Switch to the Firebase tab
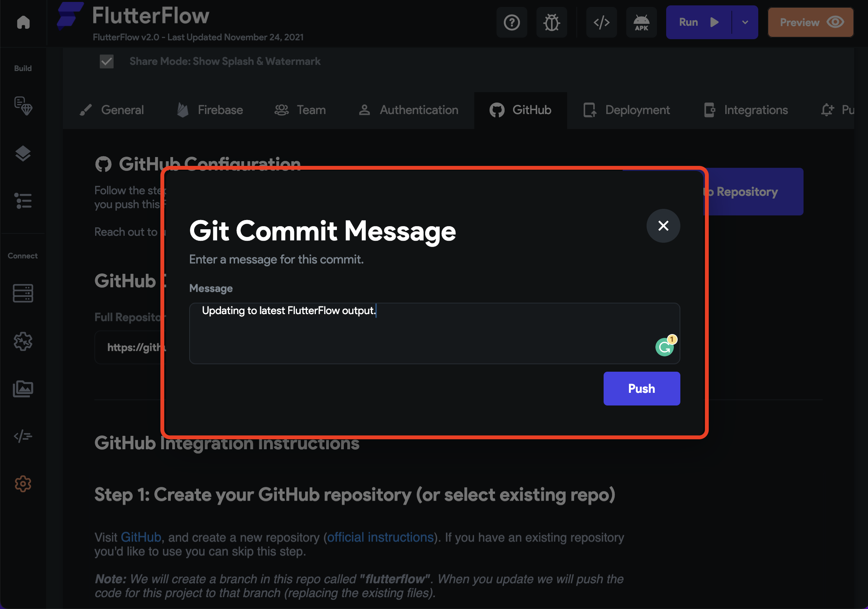The image size is (868, 609). coord(210,110)
